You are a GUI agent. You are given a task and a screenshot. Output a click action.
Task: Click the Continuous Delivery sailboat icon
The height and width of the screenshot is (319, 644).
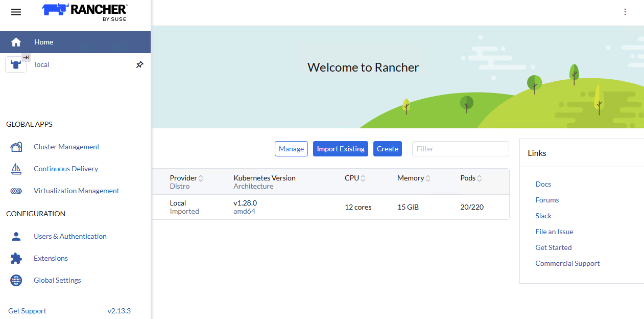pos(16,169)
